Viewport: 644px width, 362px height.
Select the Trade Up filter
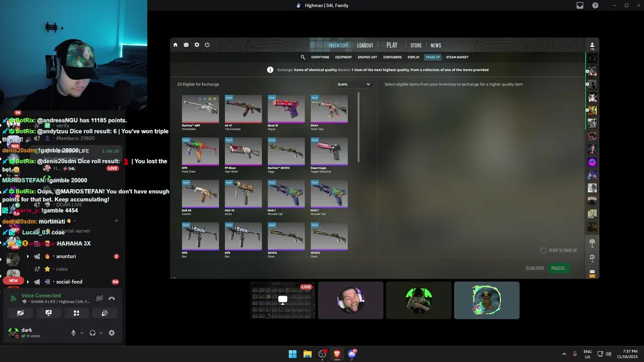pos(433,57)
